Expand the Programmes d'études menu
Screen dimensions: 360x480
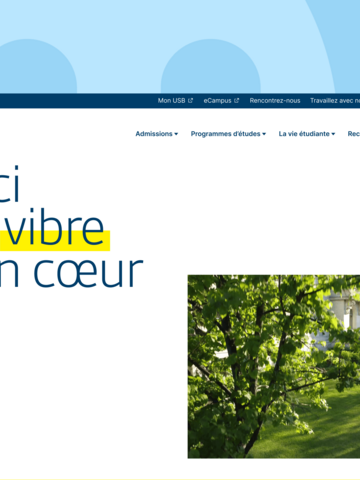pos(228,134)
